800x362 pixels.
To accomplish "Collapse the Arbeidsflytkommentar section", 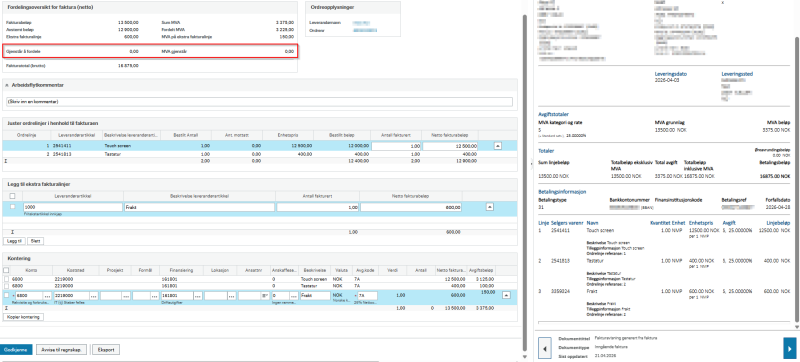I will pos(7,85).
